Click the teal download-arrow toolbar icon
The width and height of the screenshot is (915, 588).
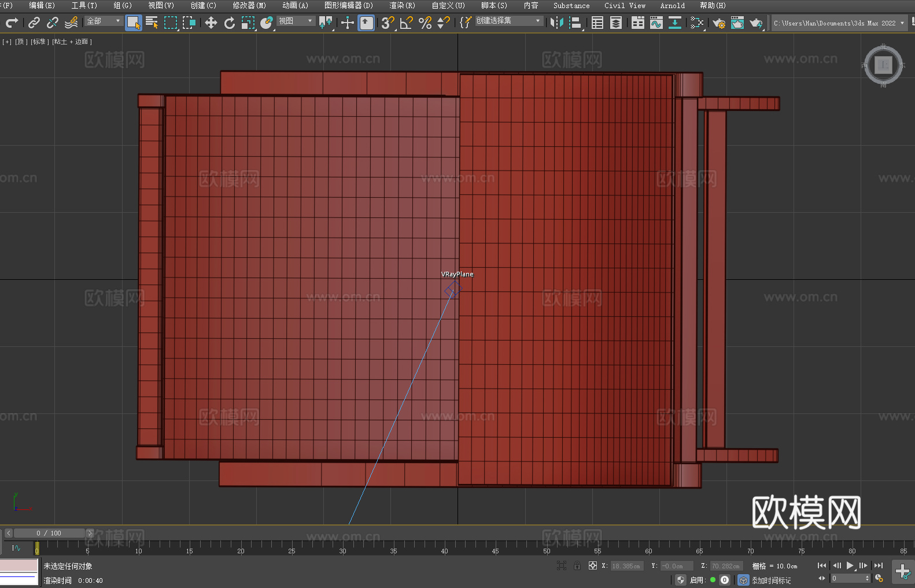pyautogui.click(x=675, y=23)
